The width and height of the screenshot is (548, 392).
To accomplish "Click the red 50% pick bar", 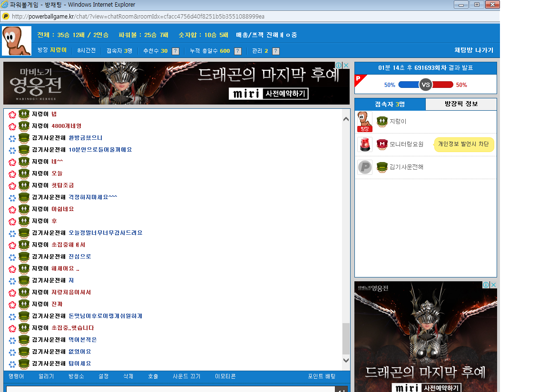I will point(443,85).
